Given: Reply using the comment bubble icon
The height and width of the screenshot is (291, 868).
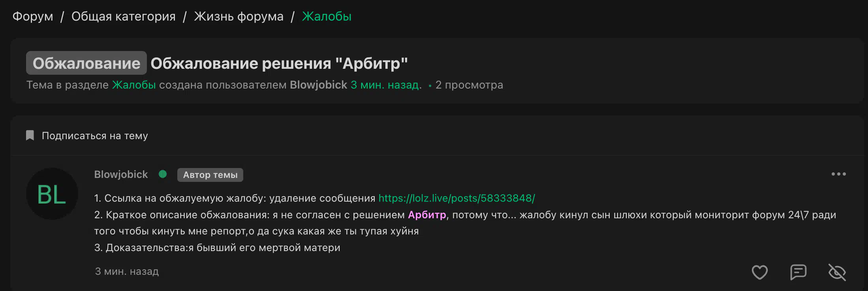Looking at the screenshot, I should click(798, 272).
